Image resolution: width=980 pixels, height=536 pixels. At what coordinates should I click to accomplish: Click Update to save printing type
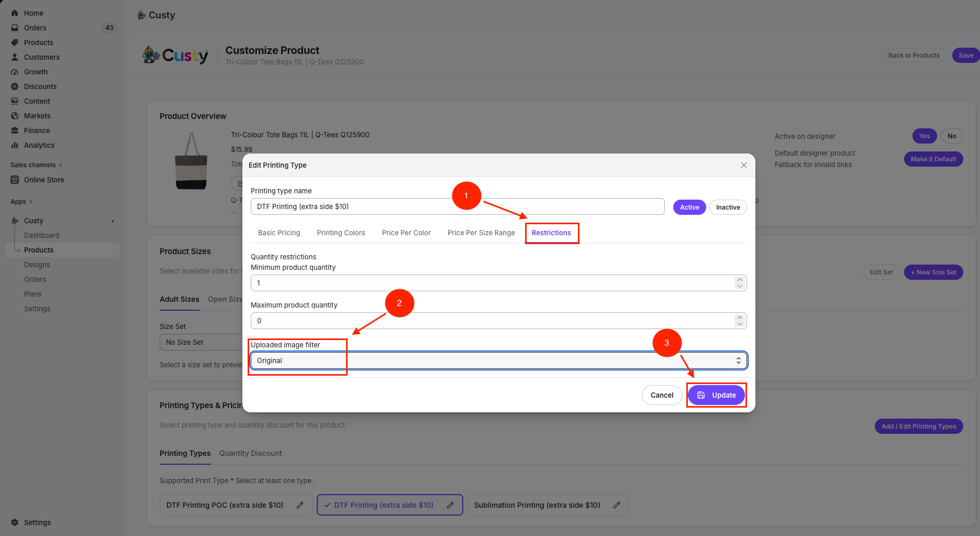point(716,395)
